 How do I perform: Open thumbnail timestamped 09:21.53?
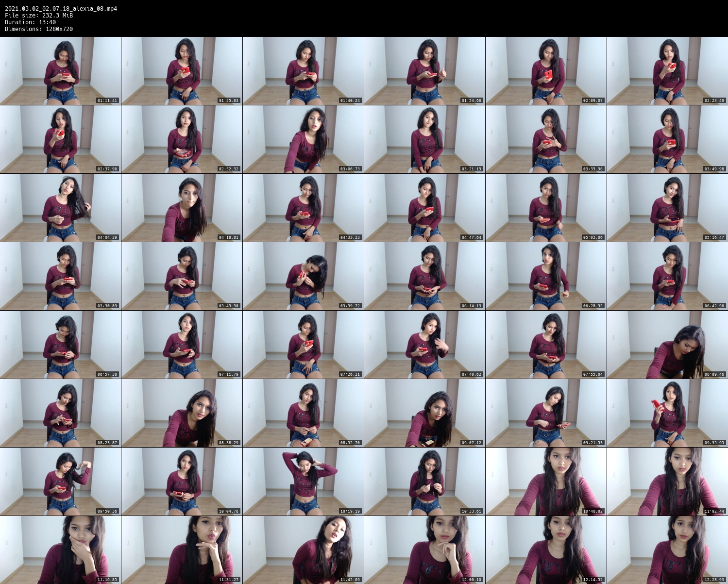[546, 413]
